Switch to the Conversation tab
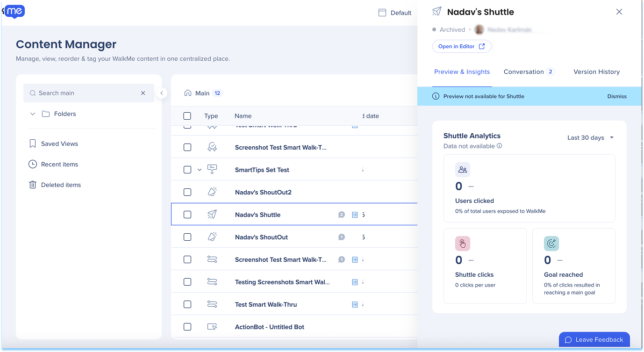The height and width of the screenshot is (352, 644). click(x=524, y=72)
